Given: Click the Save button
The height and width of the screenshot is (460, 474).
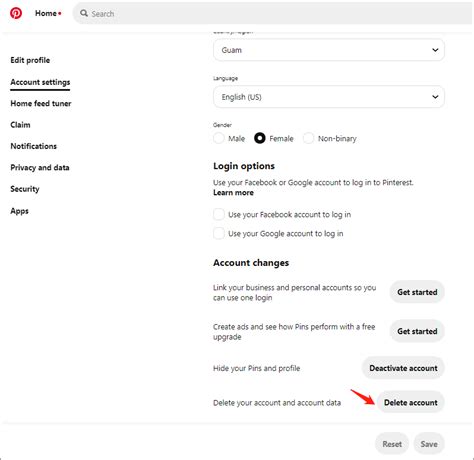Looking at the screenshot, I should coord(429,444).
